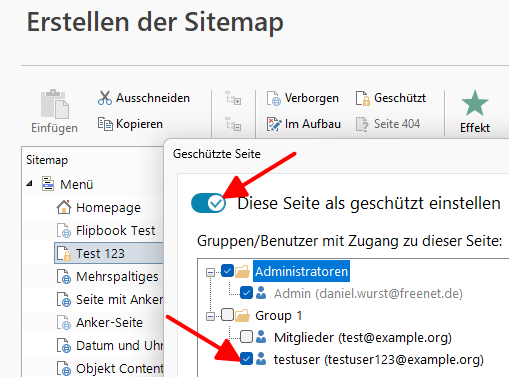Select the Menü tree entry
Screen dimensions: 509x377
77,184
